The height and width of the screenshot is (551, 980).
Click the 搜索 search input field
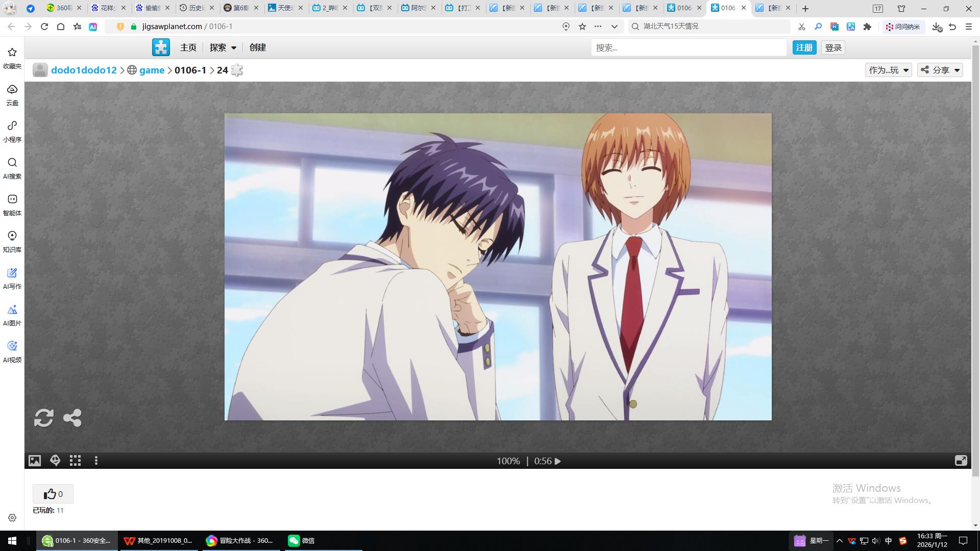coord(688,47)
